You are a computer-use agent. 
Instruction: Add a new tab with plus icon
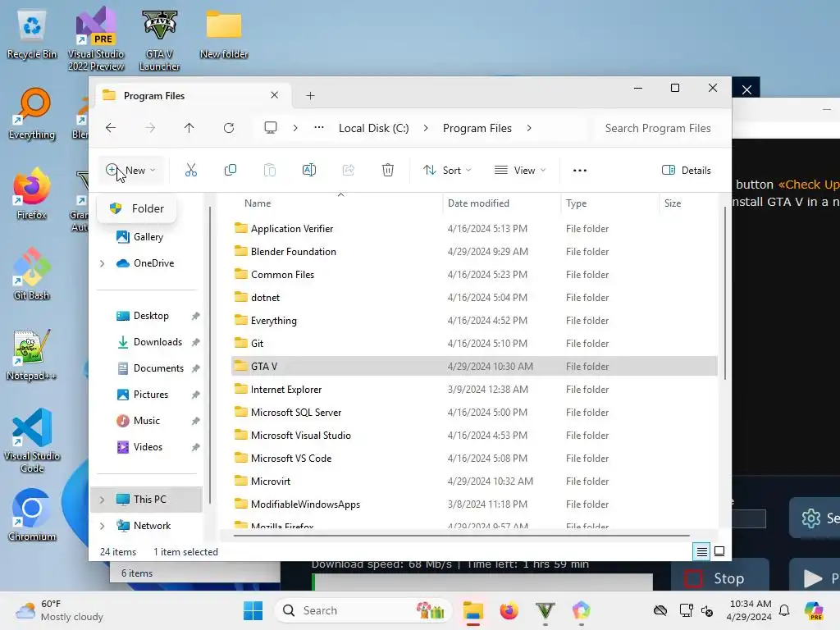pos(310,95)
